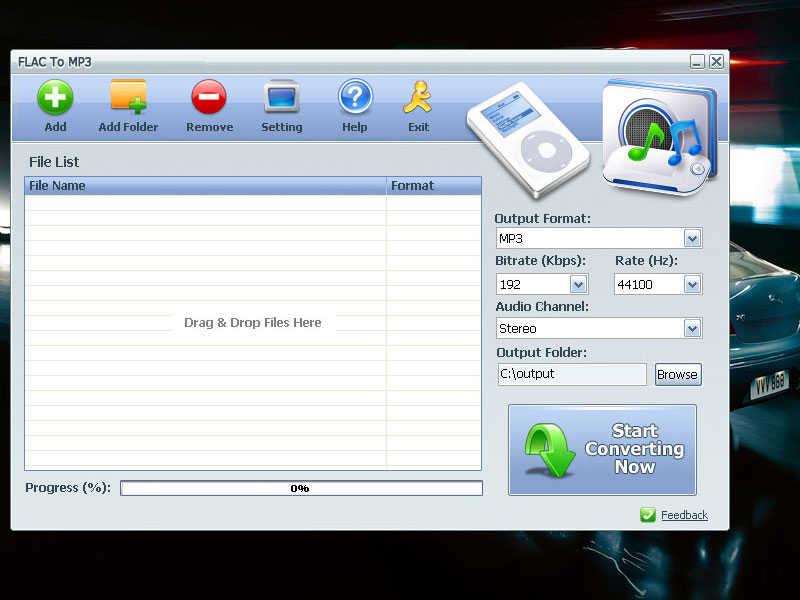Close the FLAC To MP3 window
This screenshot has height=600, width=800.
click(x=716, y=62)
